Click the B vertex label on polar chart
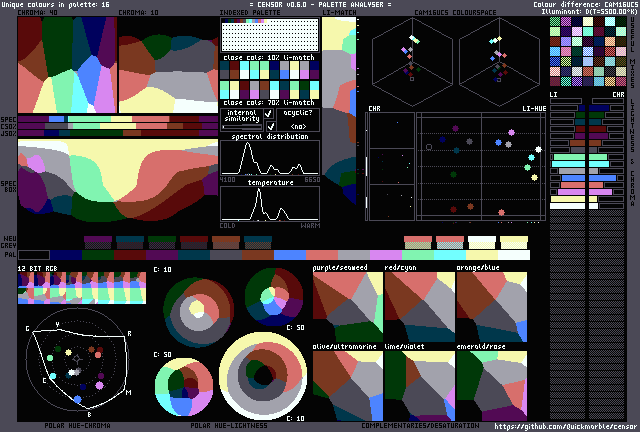 [89, 415]
